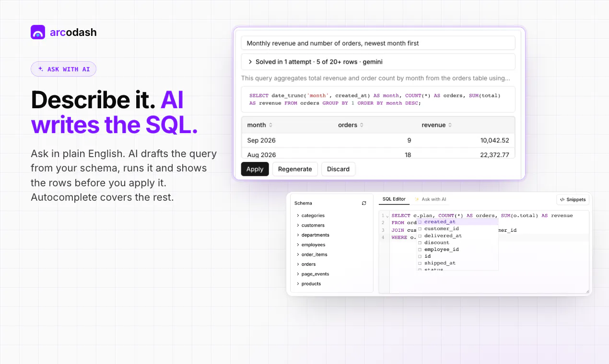Expand the customers table in Schema

click(298, 225)
